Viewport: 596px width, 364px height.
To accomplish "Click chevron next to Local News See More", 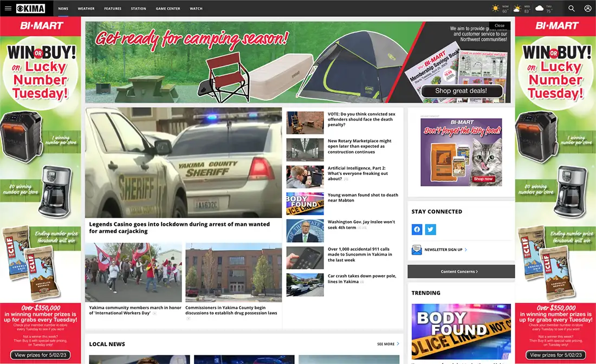I will [398, 343].
